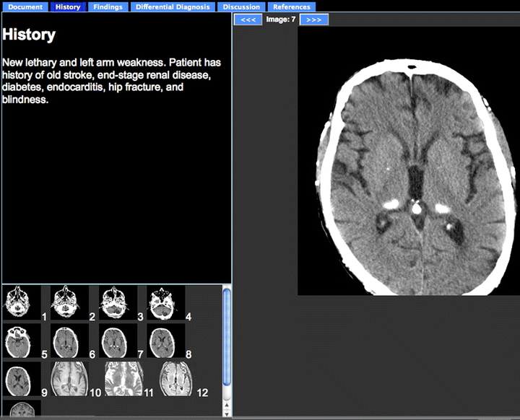
Task: View thumbnail image 6
Action: click(x=69, y=341)
